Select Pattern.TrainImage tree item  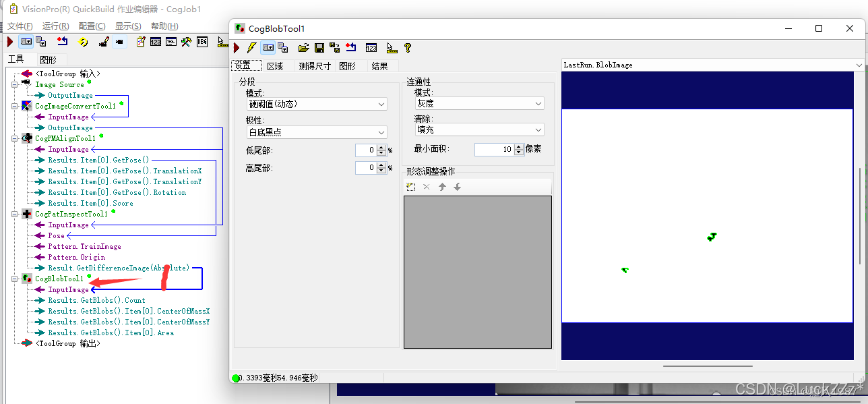coord(84,246)
